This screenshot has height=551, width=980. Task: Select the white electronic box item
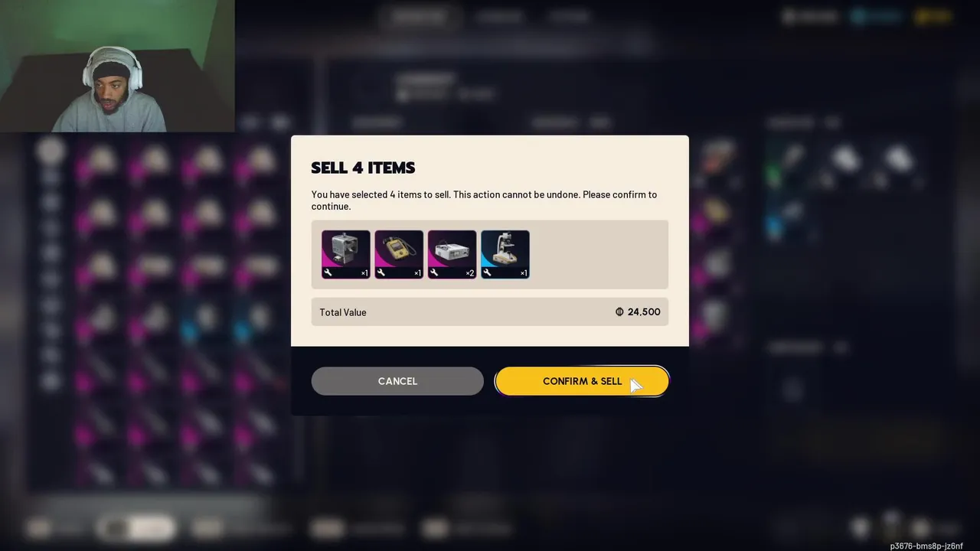[x=452, y=254]
